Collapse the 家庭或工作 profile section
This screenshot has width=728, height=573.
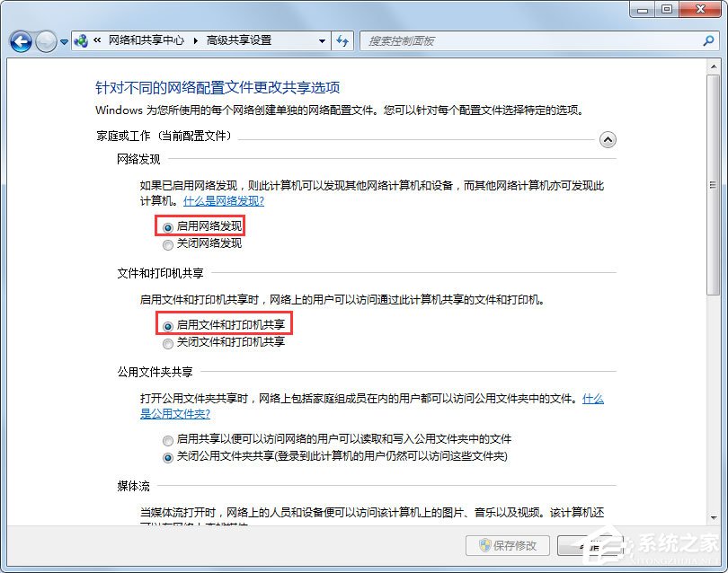click(608, 140)
